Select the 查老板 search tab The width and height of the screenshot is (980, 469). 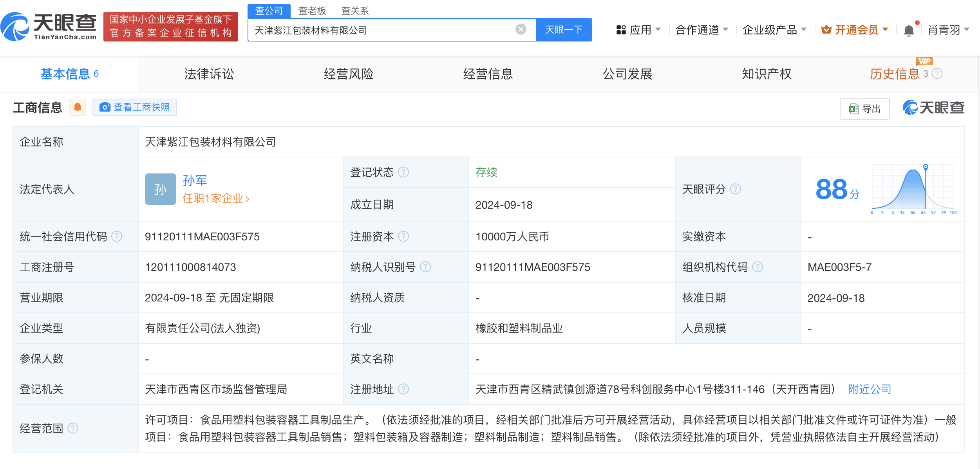(x=312, y=11)
